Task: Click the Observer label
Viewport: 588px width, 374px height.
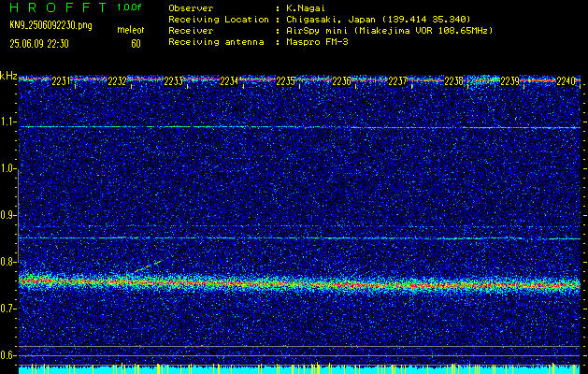Action: click(191, 7)
